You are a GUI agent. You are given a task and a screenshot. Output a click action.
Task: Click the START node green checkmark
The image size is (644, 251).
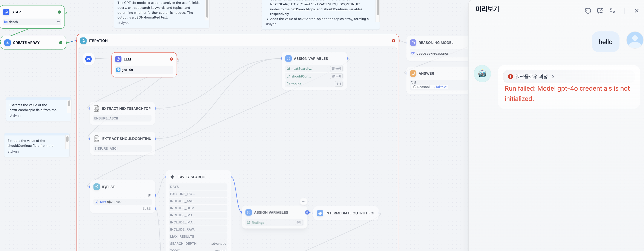point(59,12)
